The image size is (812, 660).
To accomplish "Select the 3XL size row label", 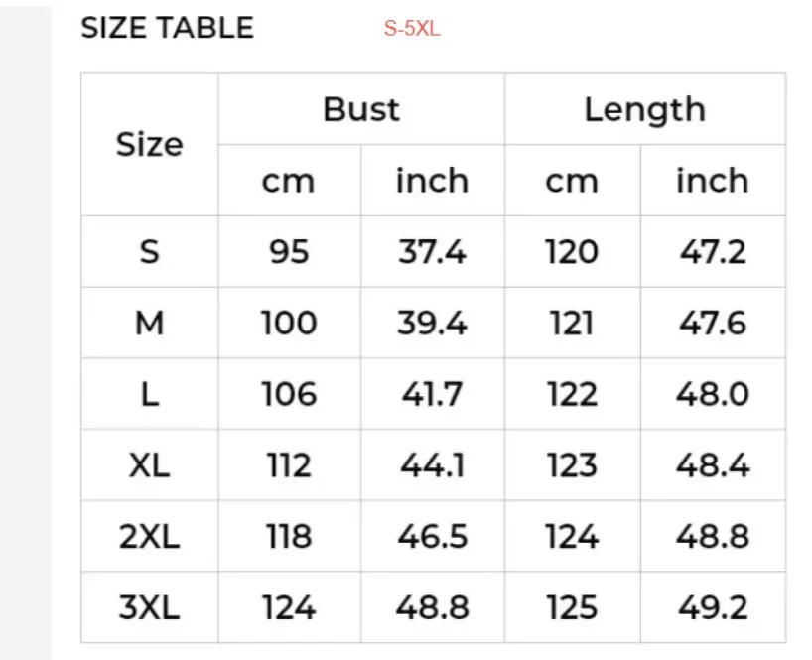I will (150, 607).
